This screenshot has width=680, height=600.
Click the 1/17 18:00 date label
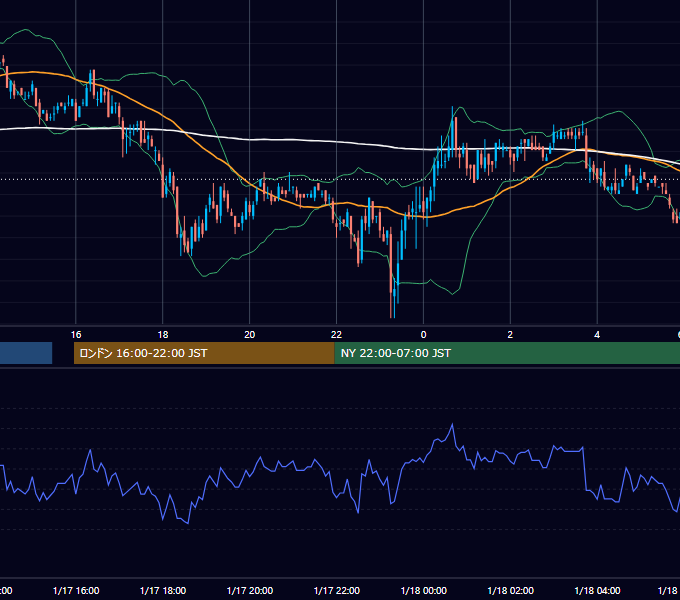(163, 590)
